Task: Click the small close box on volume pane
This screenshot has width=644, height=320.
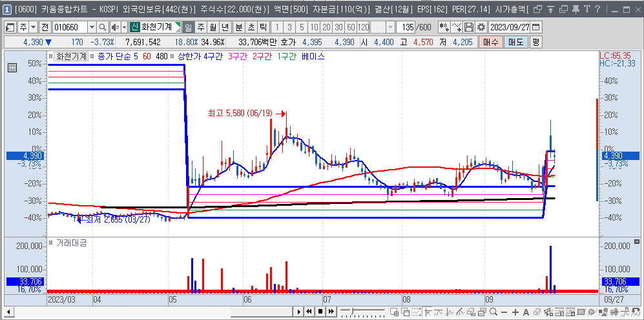Action: click(x=637, y=241)
